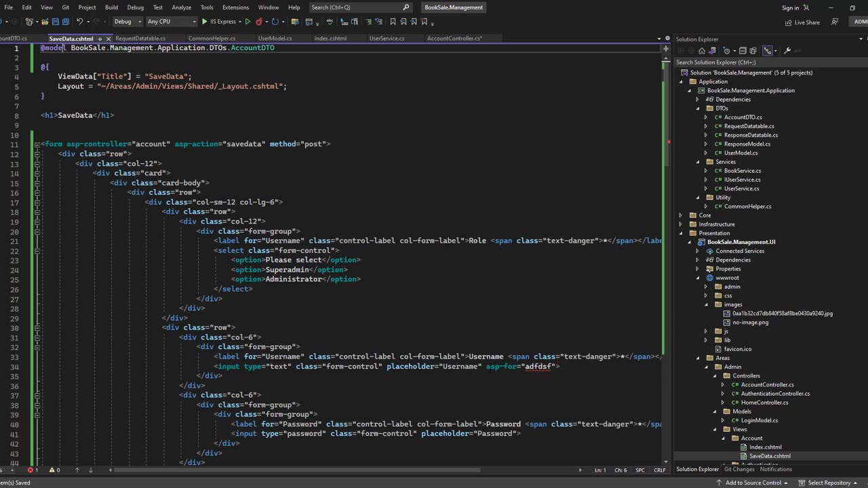Switch to RequestDatatable.cs tab
Screen dimensions: 868x488
140,39
